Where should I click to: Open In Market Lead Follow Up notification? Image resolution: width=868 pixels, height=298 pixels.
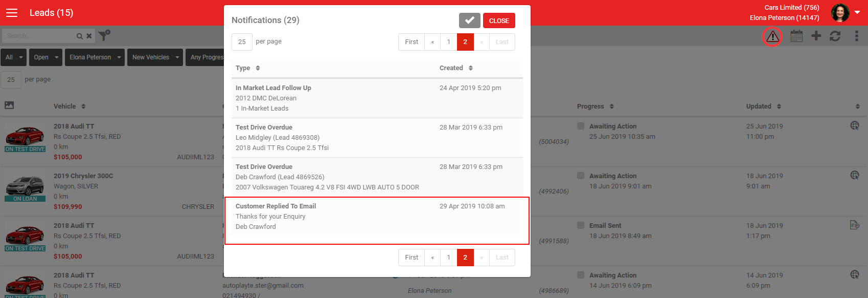(377, 98)
